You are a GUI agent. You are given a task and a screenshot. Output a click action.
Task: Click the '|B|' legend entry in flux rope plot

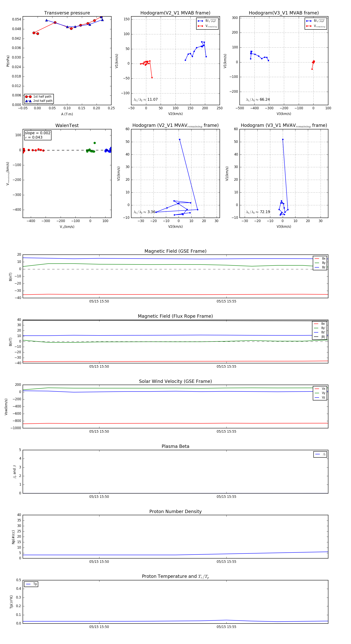tap(320, 337)
